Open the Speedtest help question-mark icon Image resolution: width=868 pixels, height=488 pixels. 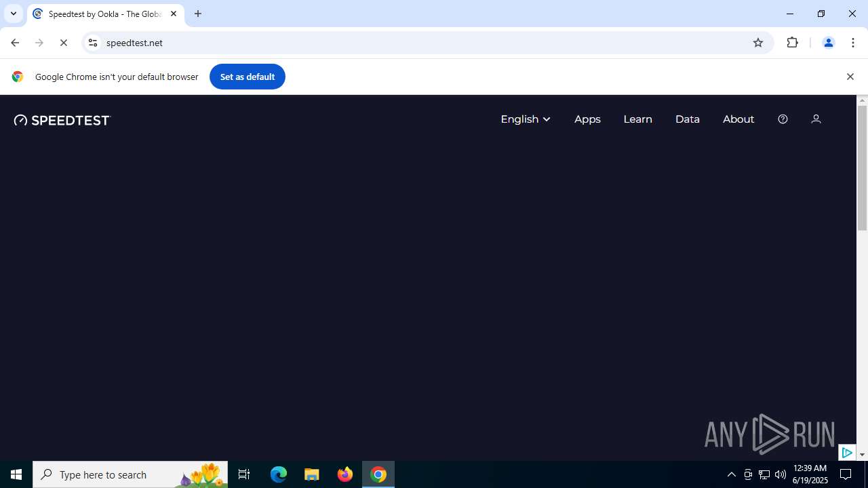(783, 119)
